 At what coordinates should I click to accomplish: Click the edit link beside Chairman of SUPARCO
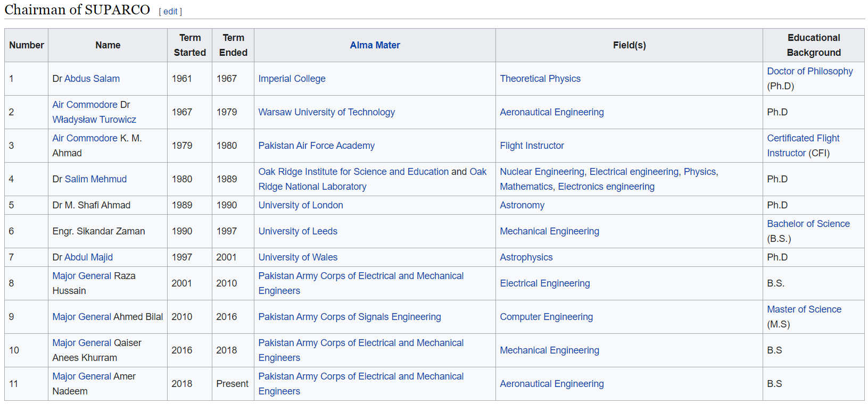pos(170,11)
